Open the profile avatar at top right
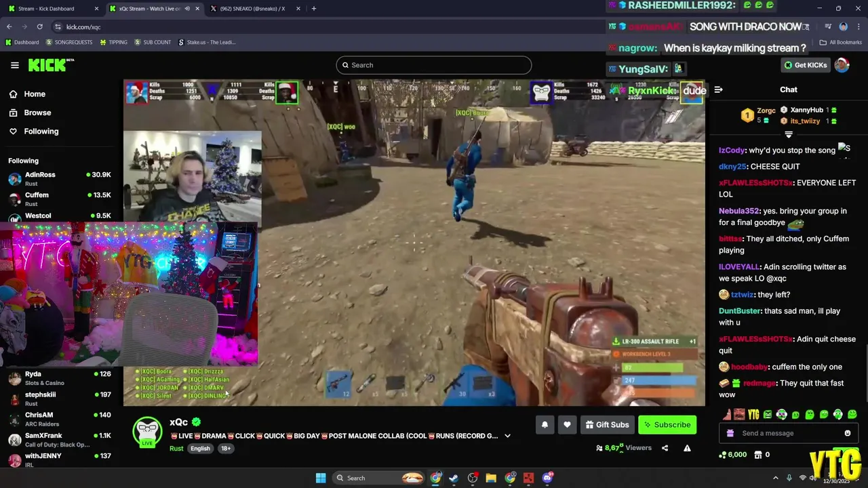The height and width of the screenshot is (488, 868). 842,65
